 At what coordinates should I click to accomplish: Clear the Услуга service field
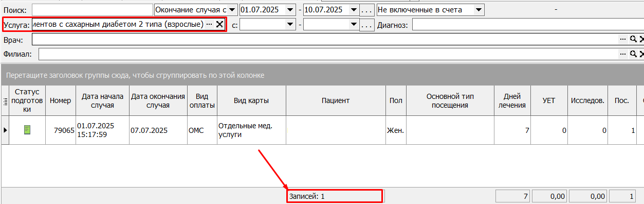219,24
